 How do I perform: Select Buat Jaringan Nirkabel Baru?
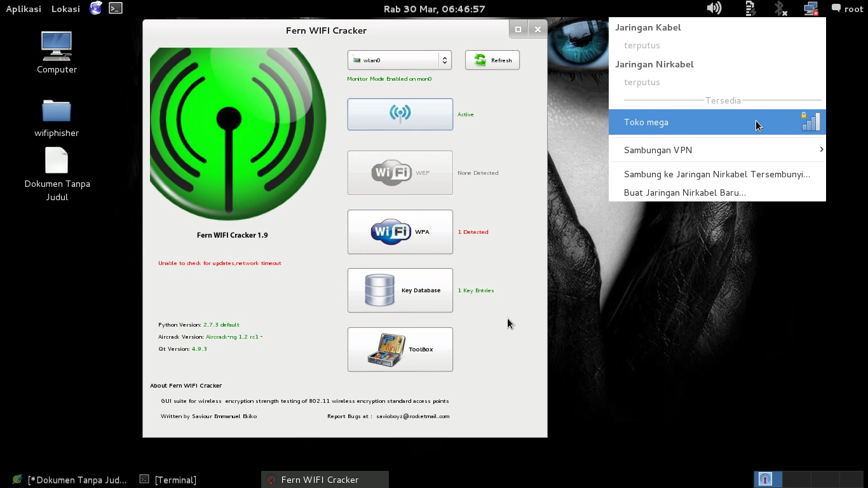(x=717, y=193)
